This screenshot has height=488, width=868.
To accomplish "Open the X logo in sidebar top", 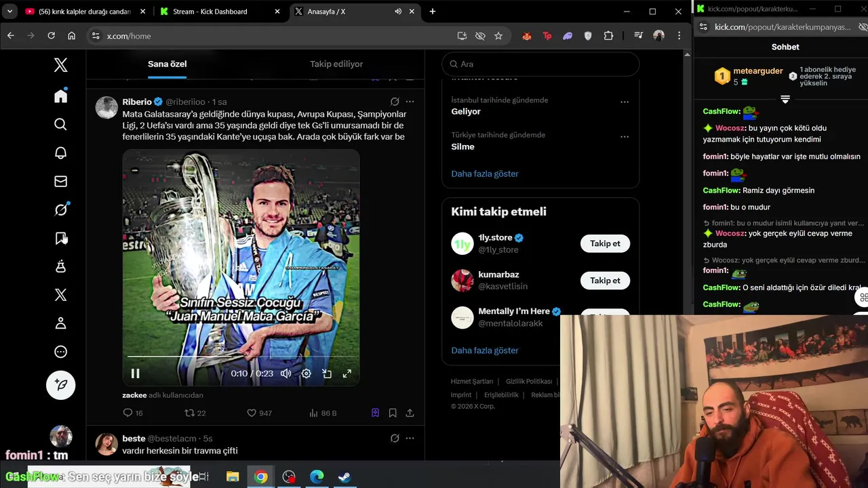I will (60, 65).
